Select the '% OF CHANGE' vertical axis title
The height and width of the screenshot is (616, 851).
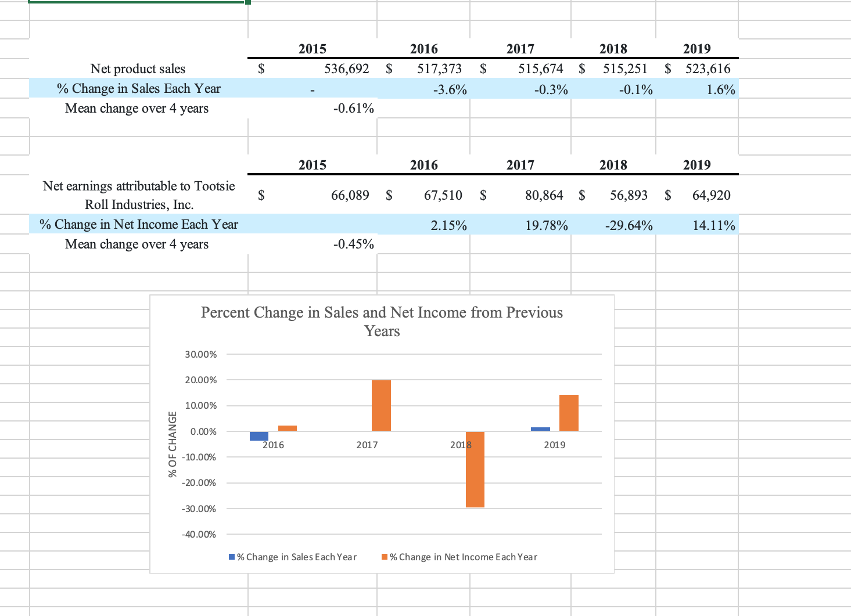tap(173, 444)
